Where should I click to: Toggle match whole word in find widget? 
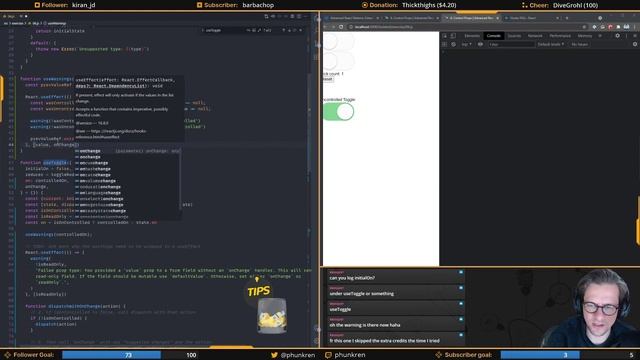pyautogui.click(x=253, y=30)
